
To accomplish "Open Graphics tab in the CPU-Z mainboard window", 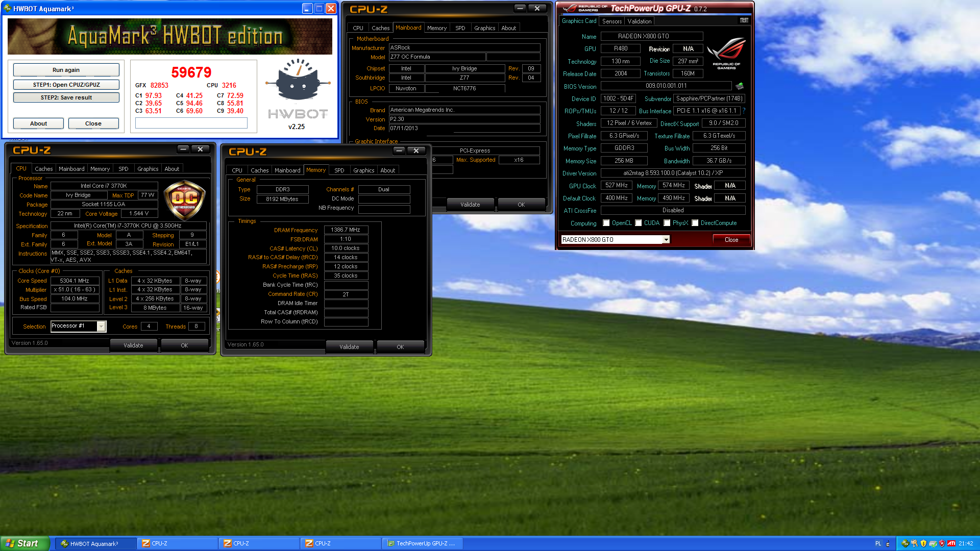I will coord(484,28).
